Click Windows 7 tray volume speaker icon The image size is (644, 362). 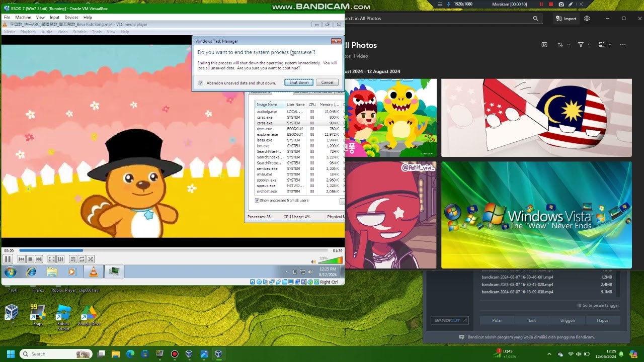(x=310, y=272)
